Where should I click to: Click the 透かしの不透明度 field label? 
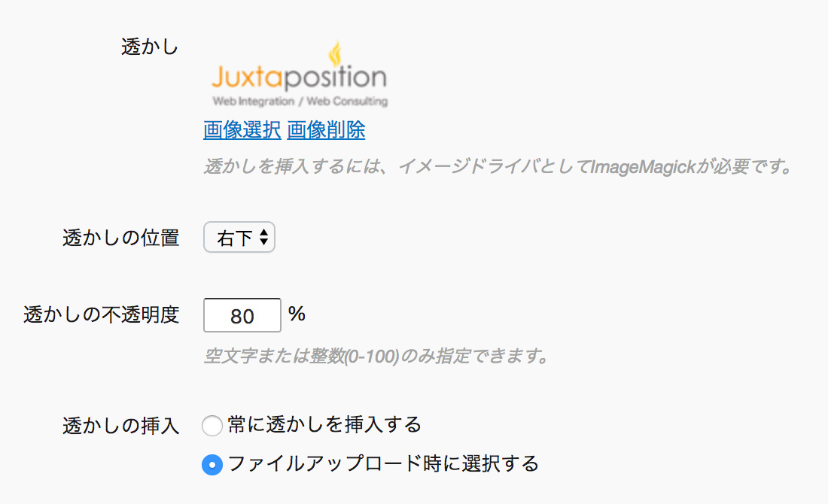coord(102,315)
